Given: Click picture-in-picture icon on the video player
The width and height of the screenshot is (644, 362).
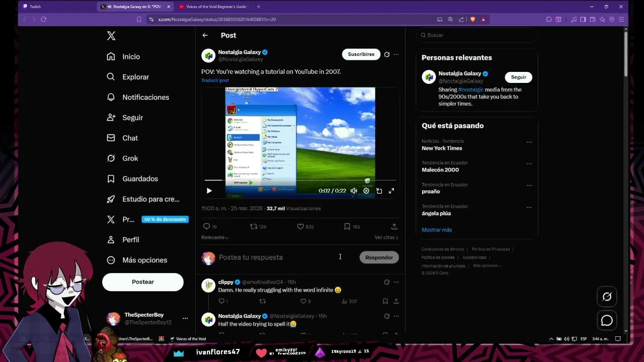Looking at the screenshot, I should point(379,191).
